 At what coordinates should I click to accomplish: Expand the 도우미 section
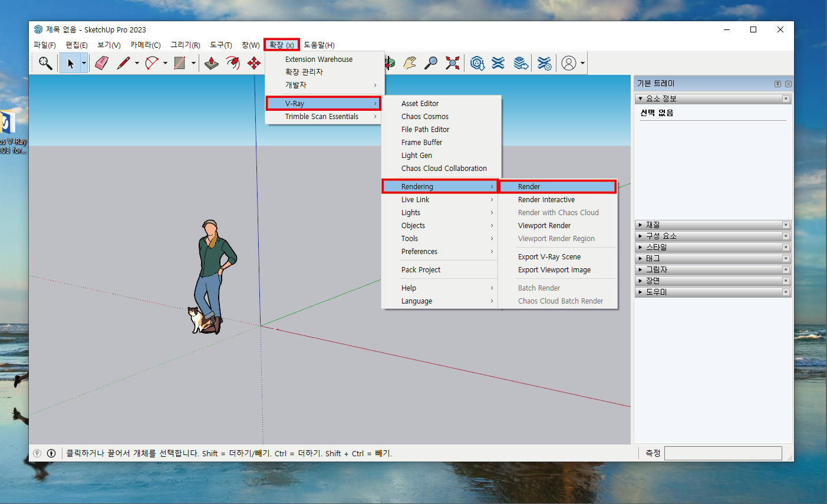[x=641, y=292]
